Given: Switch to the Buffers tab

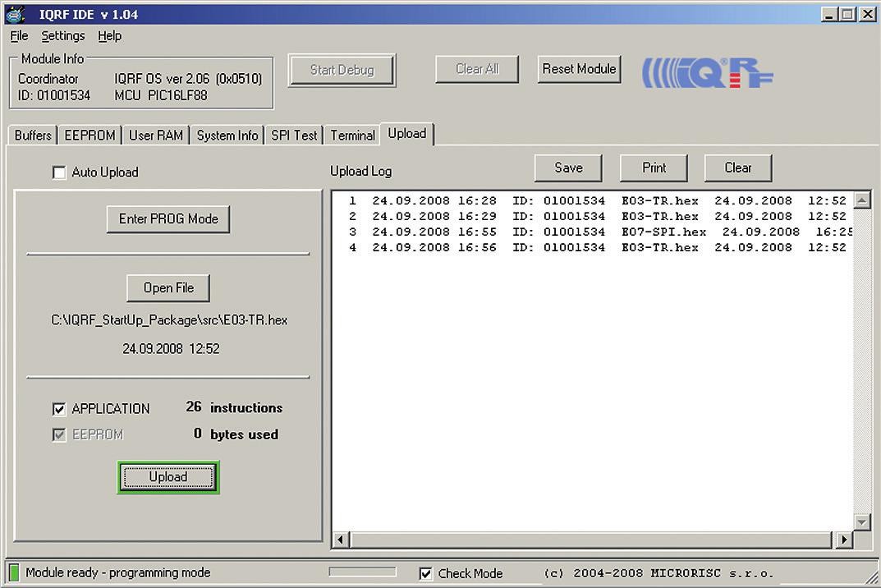Looking at the screenshot, I should click(x=33, y=136).
